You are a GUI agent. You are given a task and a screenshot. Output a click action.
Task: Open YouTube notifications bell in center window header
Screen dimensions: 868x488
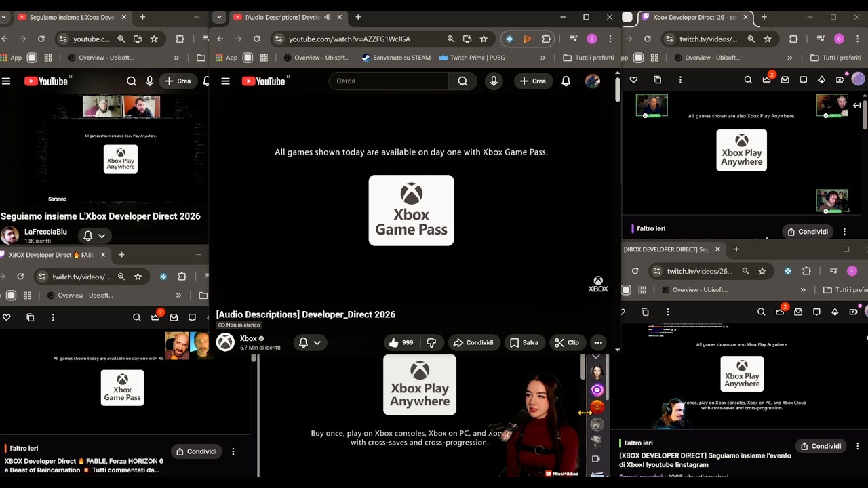point(566,81)
